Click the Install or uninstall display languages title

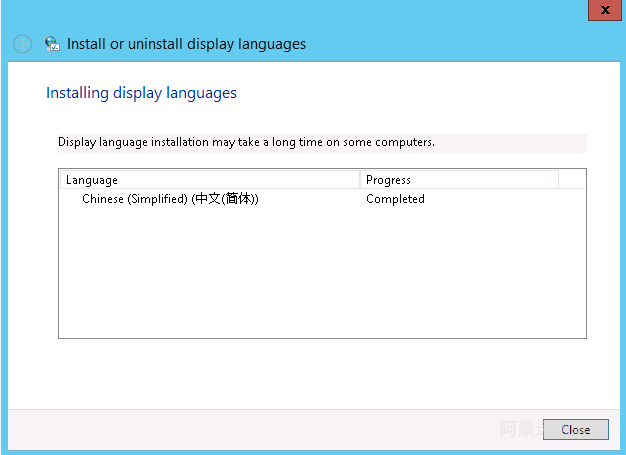[186, 44]
